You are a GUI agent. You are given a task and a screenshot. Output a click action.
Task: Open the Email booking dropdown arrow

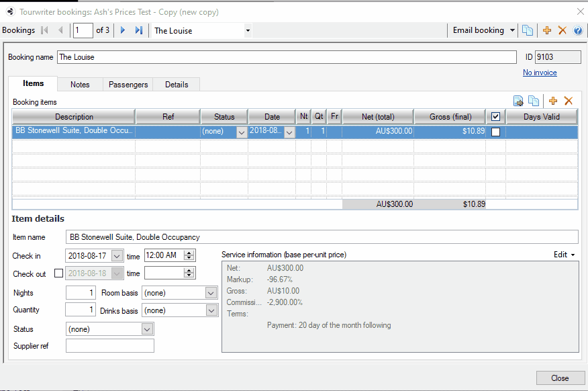[513, 30]
